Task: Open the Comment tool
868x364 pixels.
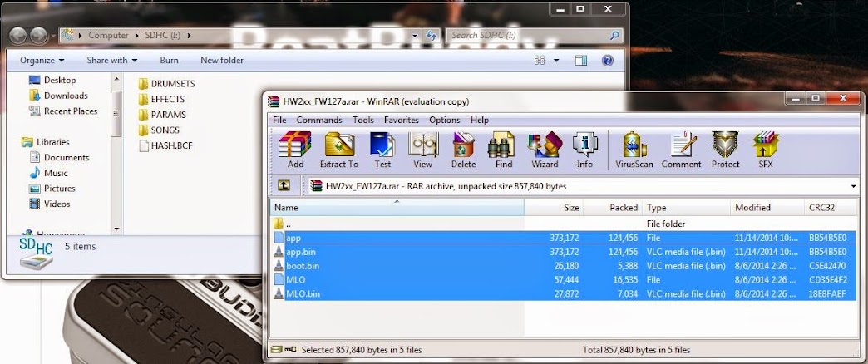Action: (682, 150)
